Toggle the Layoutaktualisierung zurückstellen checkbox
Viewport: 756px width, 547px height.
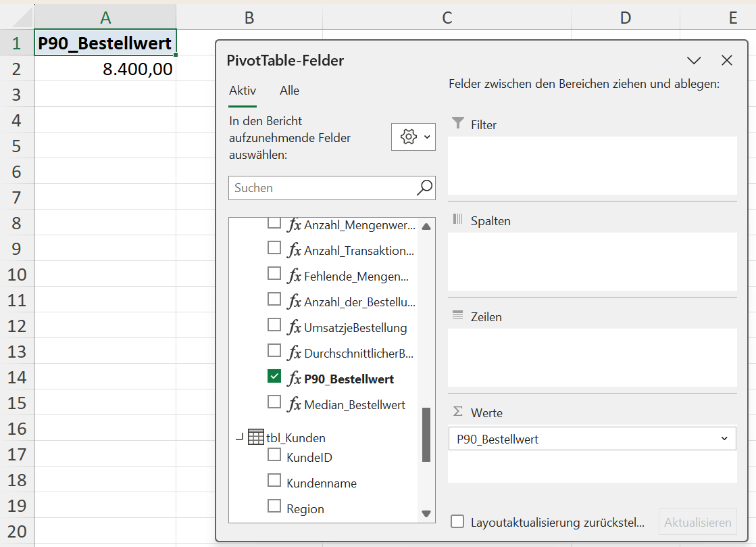457,521
